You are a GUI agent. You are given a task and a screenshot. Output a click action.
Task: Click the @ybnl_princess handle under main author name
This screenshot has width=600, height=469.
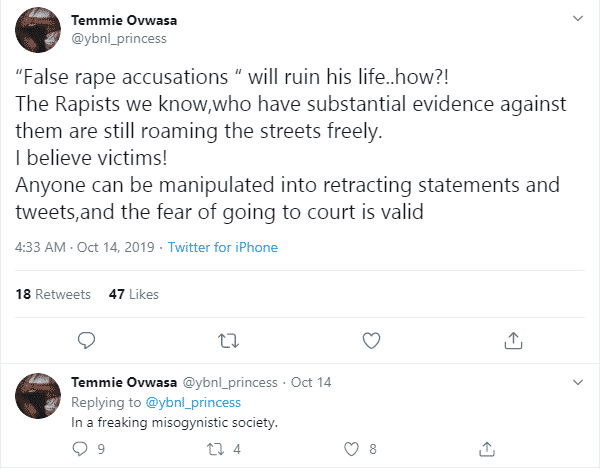119,39
